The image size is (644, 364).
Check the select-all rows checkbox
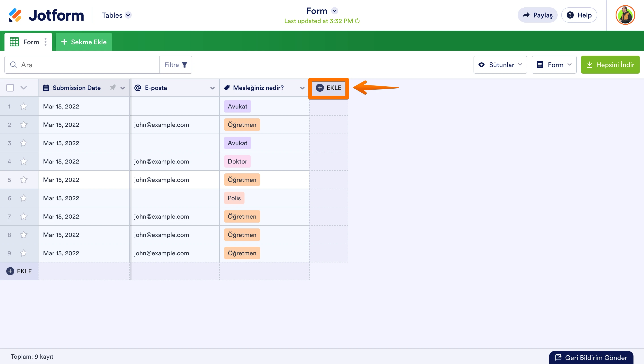[x=10, y=88]
